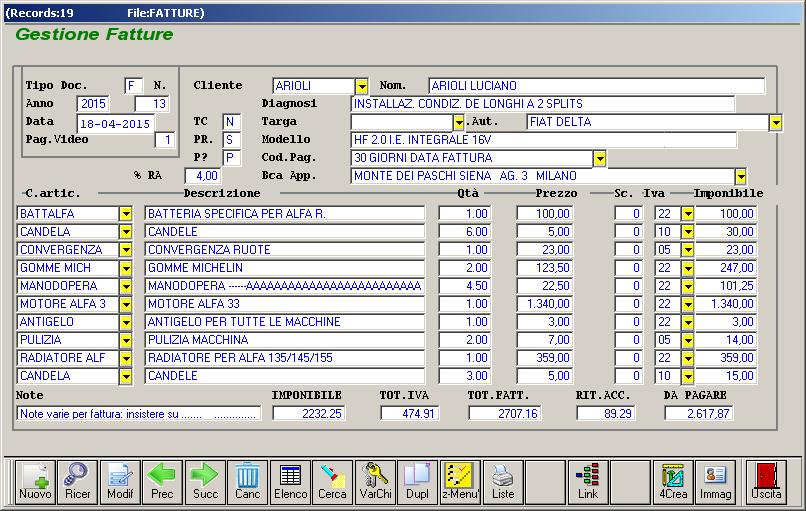This screenshot has height=511, width=806.
Task: Click description ANTIGELO PER TUTTE LE MACCHINE
Action: [x=285, y=322]
